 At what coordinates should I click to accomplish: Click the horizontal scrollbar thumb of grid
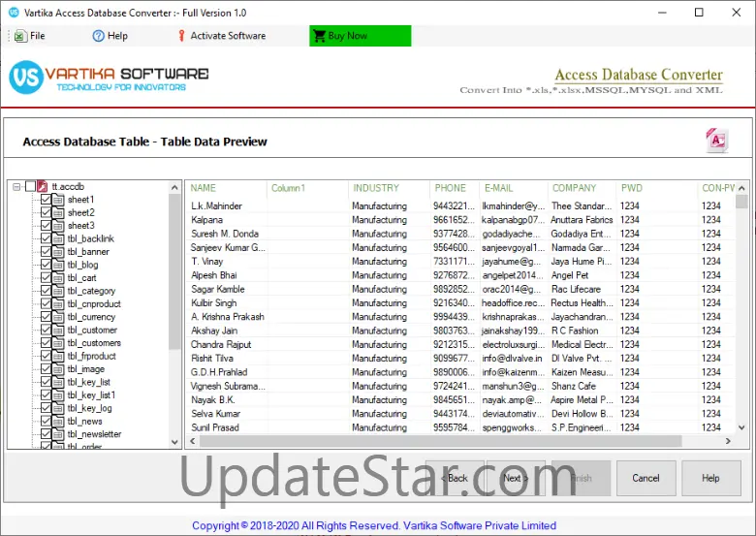pos(440,441)
